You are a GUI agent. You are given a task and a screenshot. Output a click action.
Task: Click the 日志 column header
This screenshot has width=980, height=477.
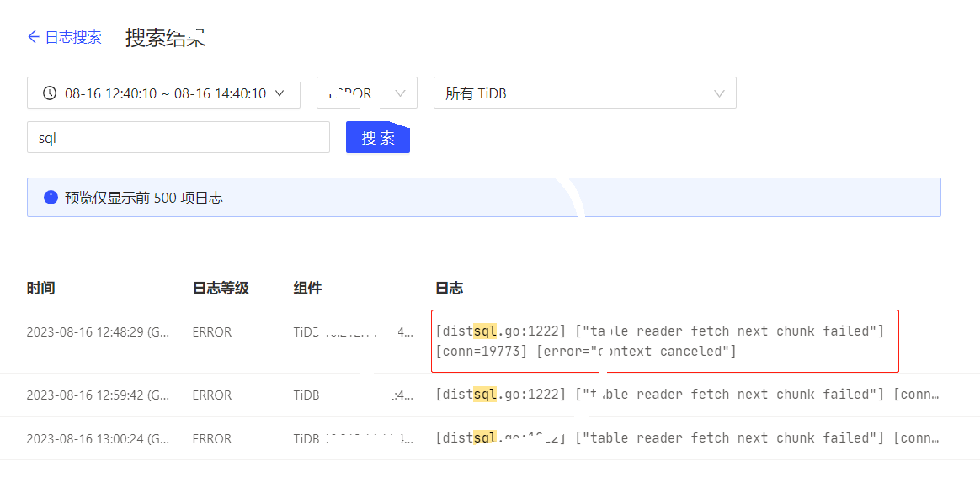[x=449, y=289]
